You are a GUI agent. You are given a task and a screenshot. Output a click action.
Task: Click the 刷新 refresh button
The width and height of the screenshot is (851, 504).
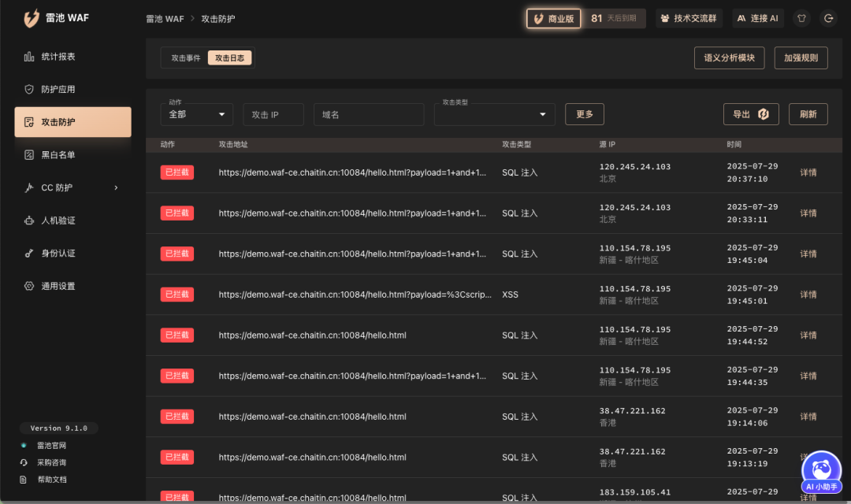pos(808,114)
